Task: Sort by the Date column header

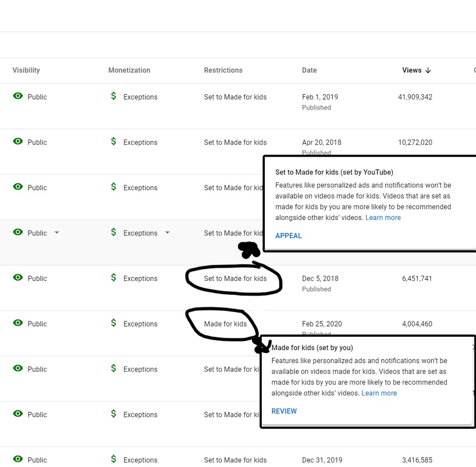Action: pyautogui.click(x=309, y=70)
